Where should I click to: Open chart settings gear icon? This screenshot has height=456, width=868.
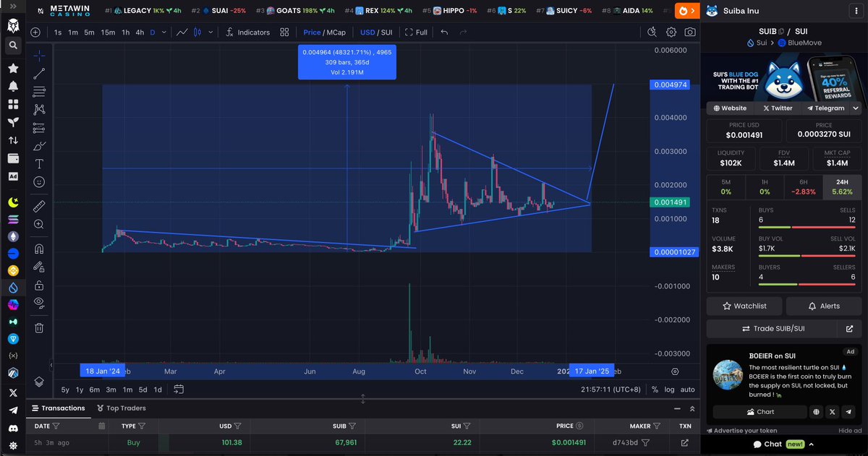click(671, 33)
